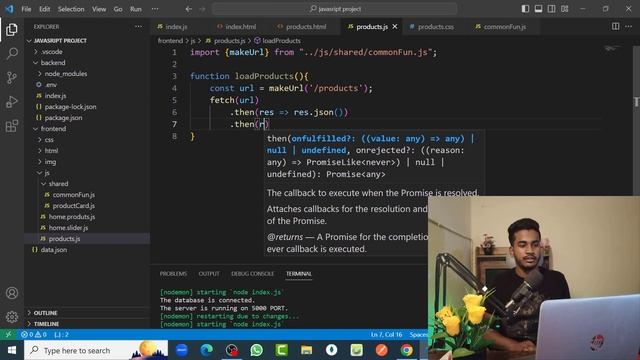
Task: Open the Extensions view
Action: click(x=12, y=126)
